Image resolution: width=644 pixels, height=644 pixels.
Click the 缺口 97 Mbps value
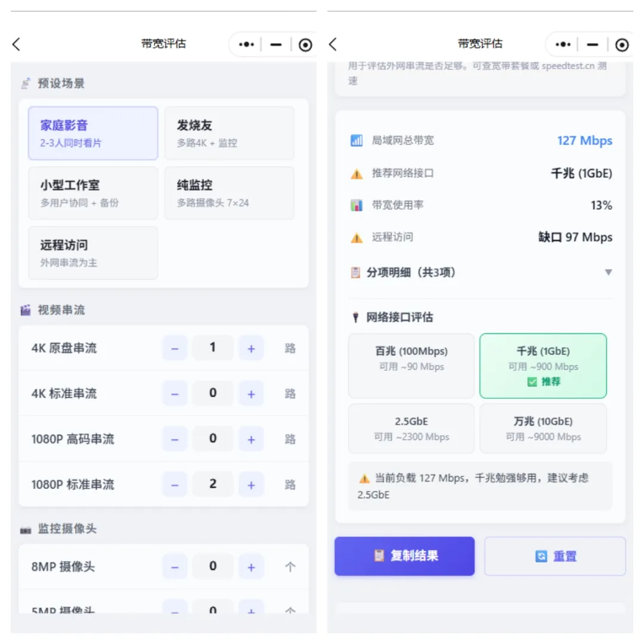tap(575, 237)
